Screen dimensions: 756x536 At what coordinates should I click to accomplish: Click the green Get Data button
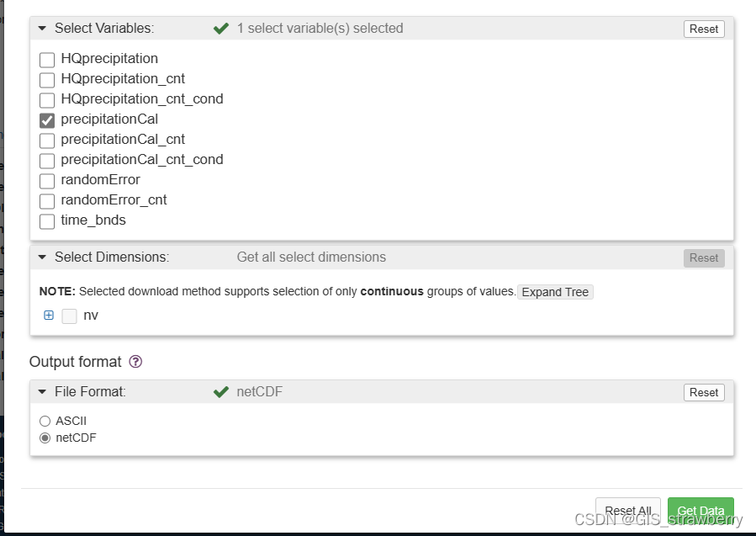700,511
